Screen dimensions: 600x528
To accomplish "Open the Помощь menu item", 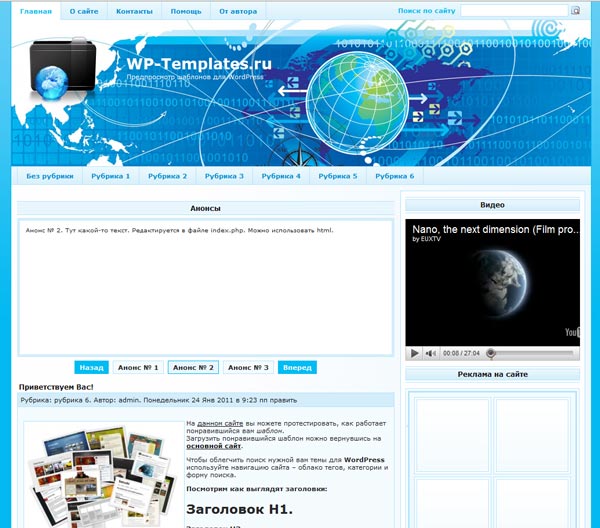I will [x=185, y=11].
